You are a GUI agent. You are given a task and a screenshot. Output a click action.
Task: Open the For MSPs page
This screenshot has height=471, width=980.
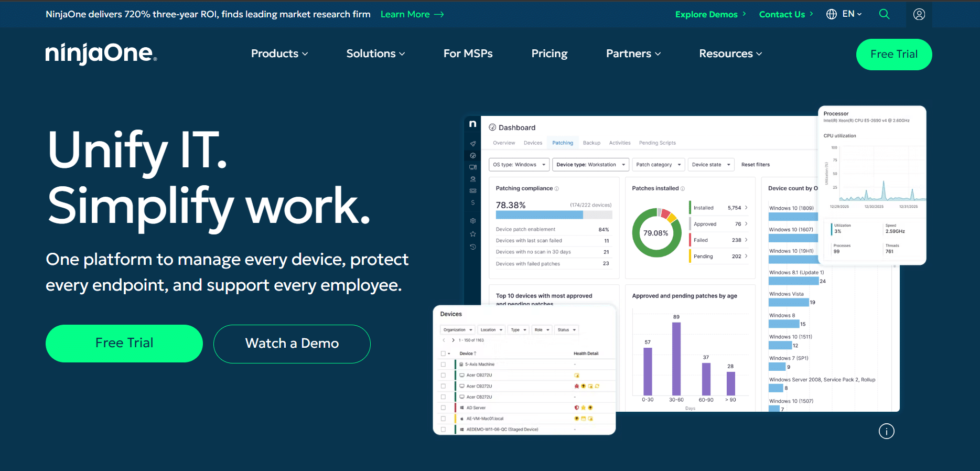[468, 53]
